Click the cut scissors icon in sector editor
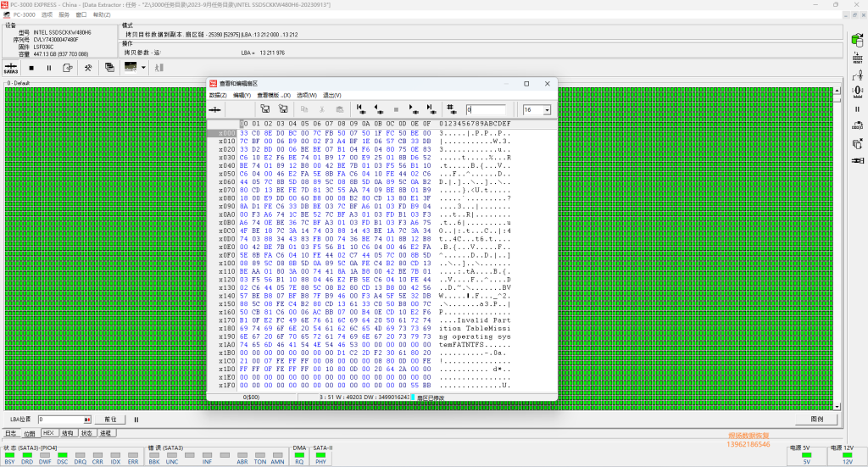The height and width of the screenshot is (467, 868). pyautogui.click(x=321, y=109)
